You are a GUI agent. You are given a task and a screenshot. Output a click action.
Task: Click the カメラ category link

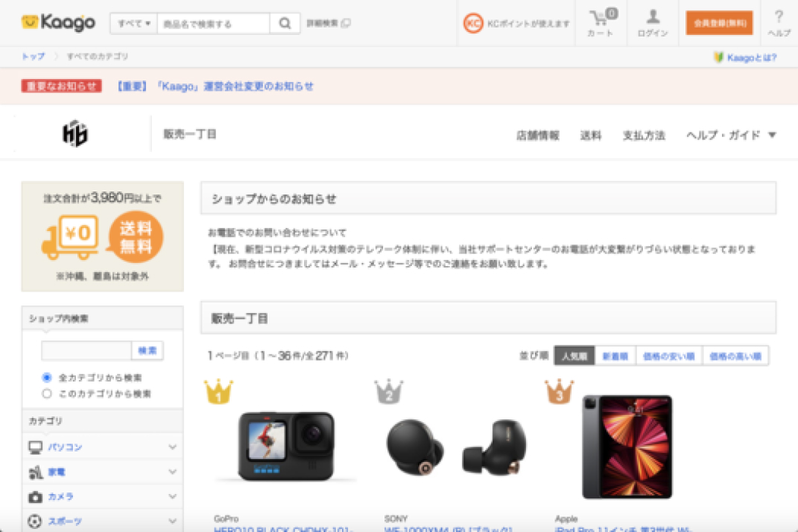click(x=60, y=496)
